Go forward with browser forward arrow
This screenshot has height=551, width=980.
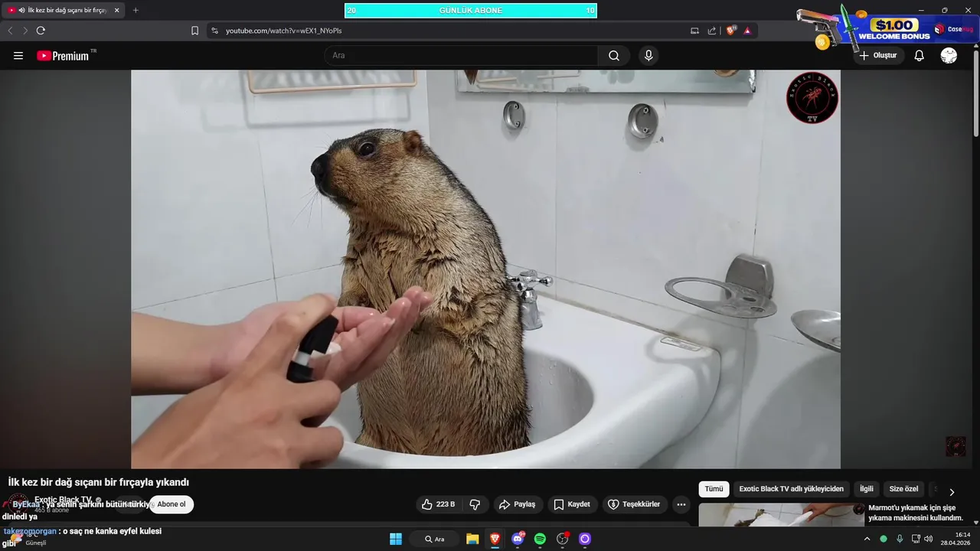[25, 31]
